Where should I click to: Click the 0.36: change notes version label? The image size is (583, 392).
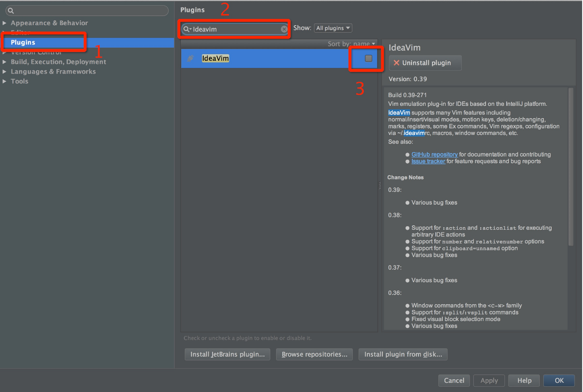[395, 293]
